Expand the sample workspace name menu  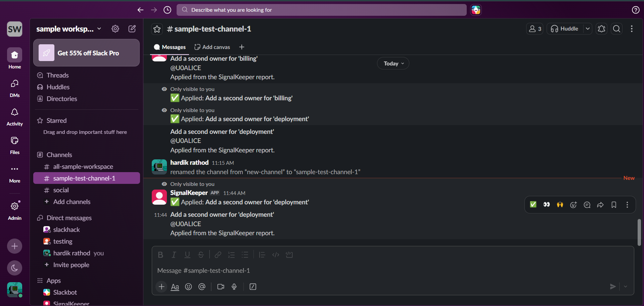coord(69,29)
